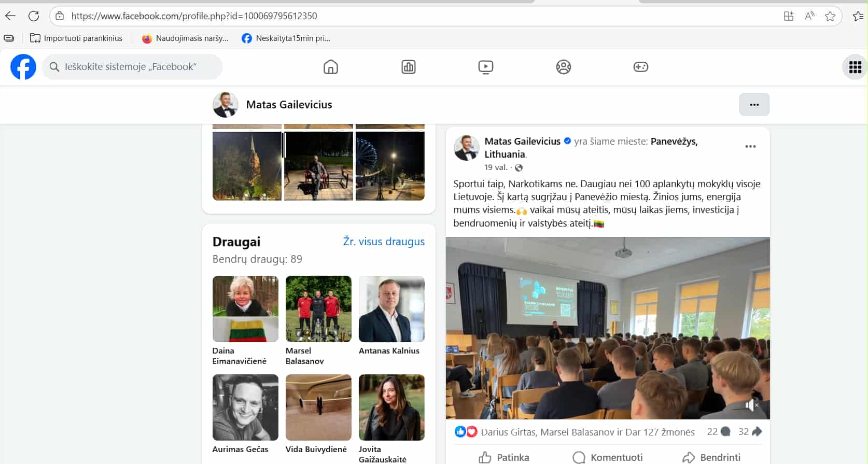Unmute the video with the speaker icon
This screenshot has height=464, width=868.
751,405
